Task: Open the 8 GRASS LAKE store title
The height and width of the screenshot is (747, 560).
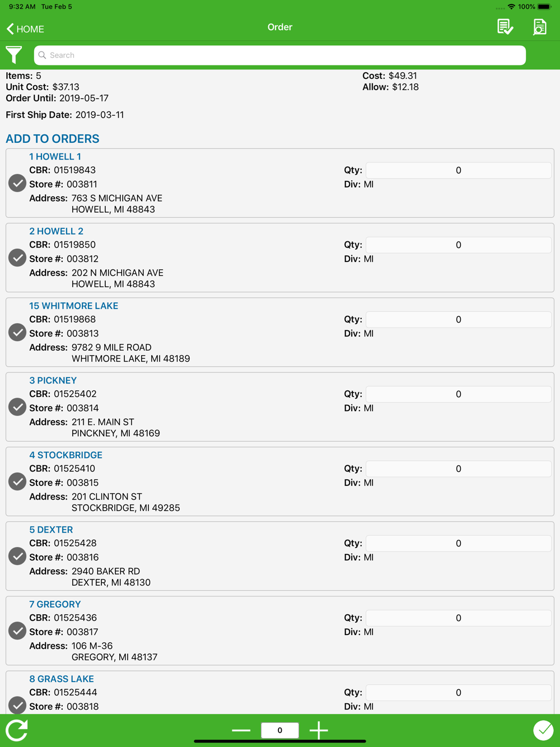Action: coord(62,679)
